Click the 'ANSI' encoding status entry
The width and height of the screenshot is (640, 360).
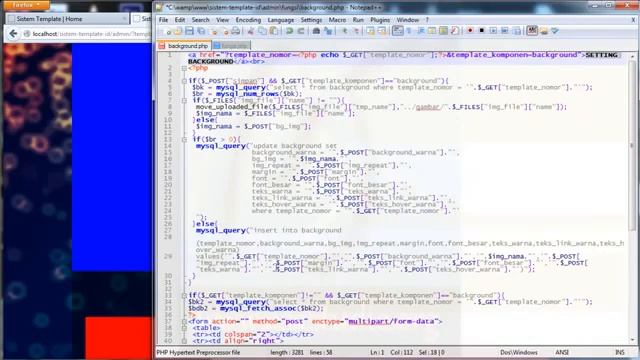pos(562,352)
